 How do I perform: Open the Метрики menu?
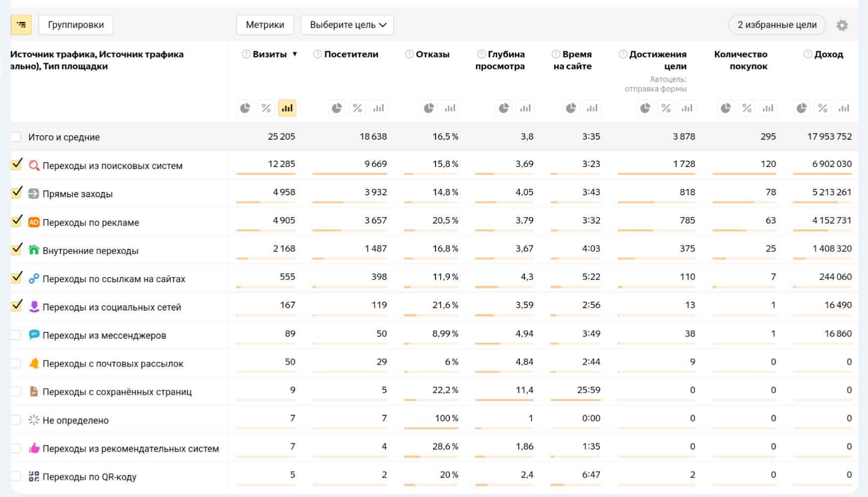pos(265,25)
